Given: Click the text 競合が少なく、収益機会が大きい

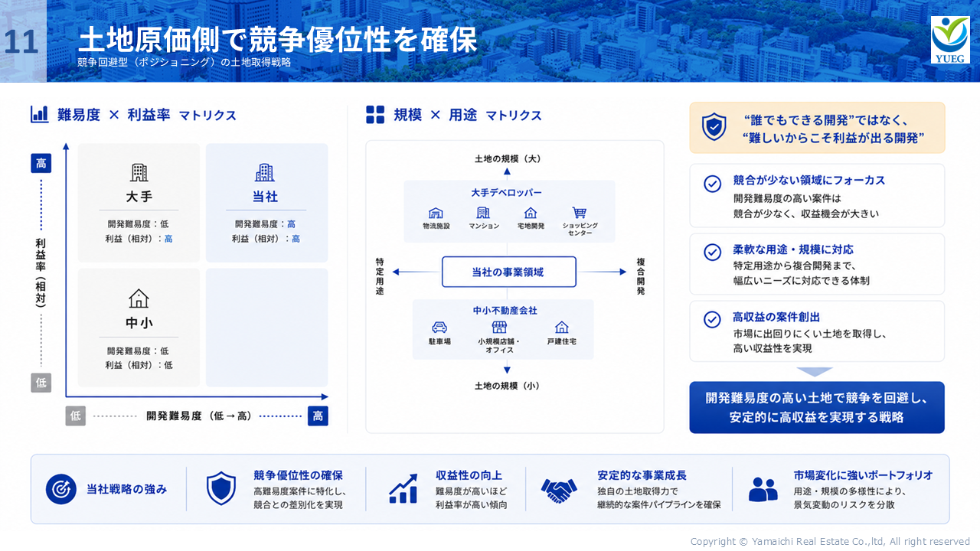Looking at the screenshot, I should [x=805, y=214].
